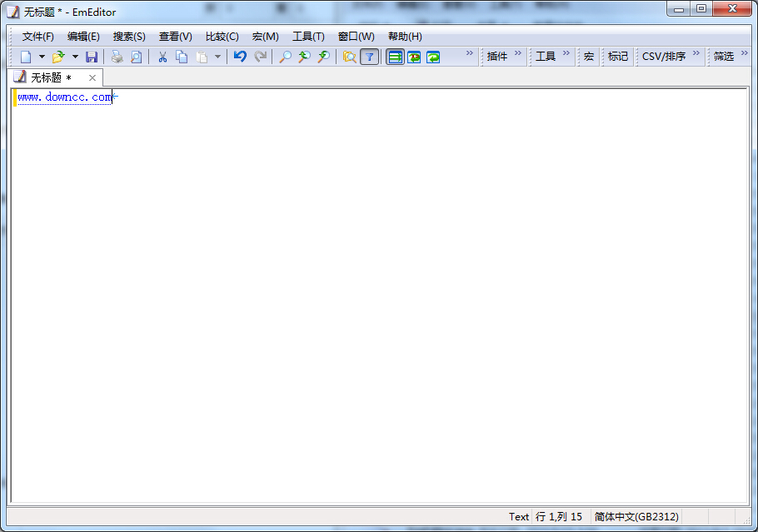This screenshot has width=758, height=532.
Task: Close the 无标题 document tab
Action: 92,77
